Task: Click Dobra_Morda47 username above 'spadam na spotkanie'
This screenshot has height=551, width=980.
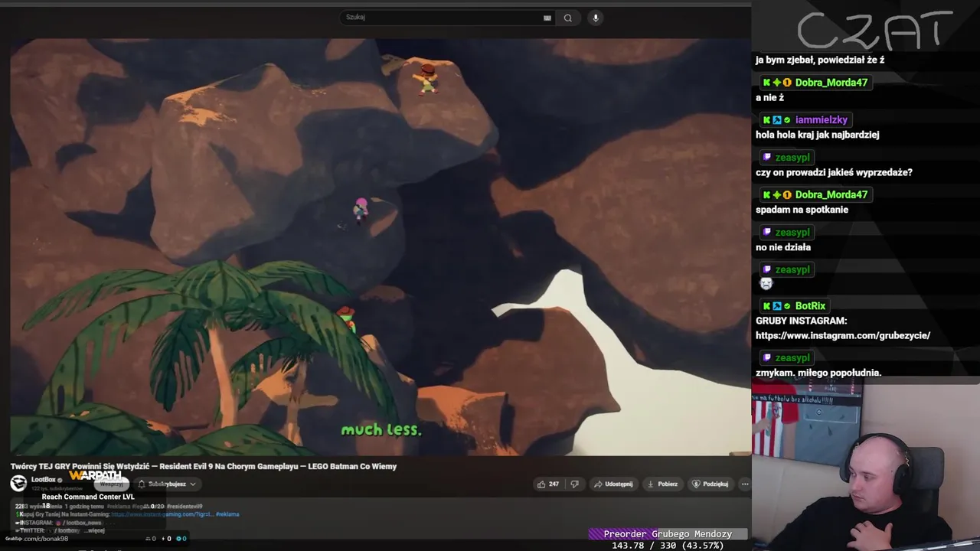Action: click(831, 195)
